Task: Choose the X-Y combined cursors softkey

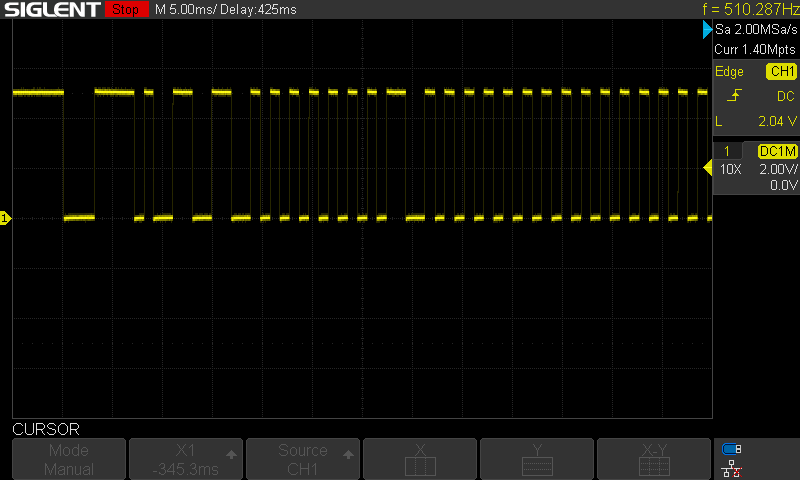Action: [654, 459]
